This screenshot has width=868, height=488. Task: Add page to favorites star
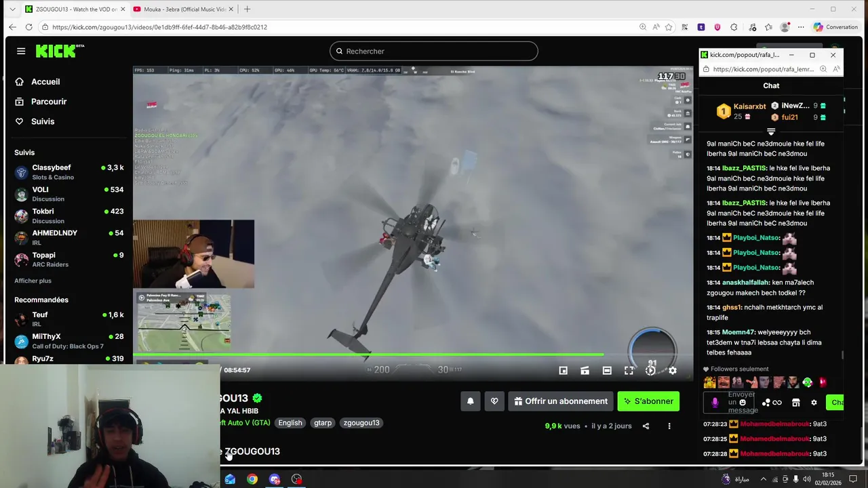point(669,27)
